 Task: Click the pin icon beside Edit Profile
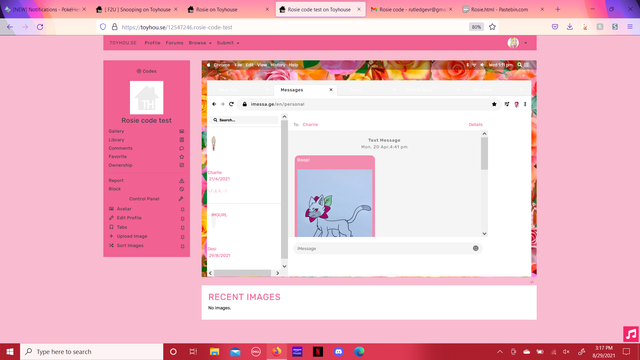(x=182, y=219)
